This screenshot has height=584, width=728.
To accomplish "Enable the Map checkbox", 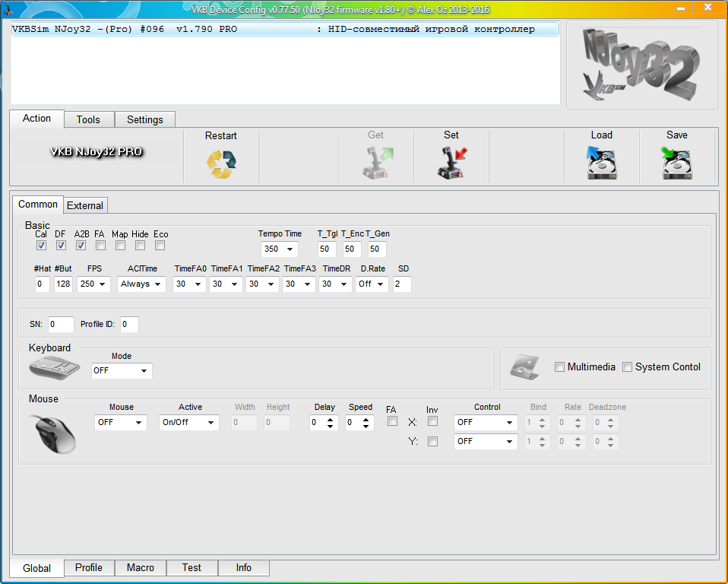I will [x=120, y=246].
